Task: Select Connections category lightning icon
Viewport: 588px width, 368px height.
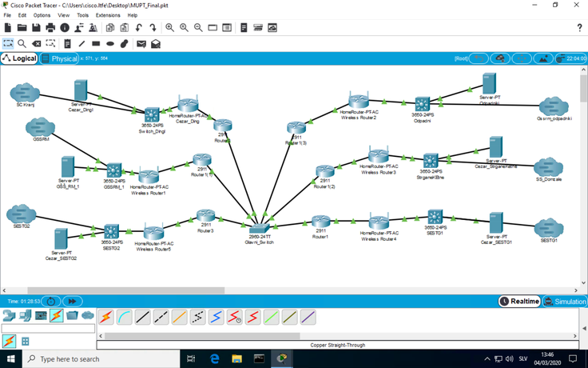Action: coord(56,315)
